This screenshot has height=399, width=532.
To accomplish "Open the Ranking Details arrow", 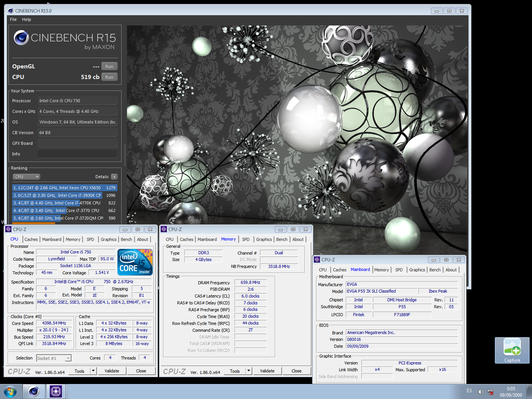I will click(114, 177).
